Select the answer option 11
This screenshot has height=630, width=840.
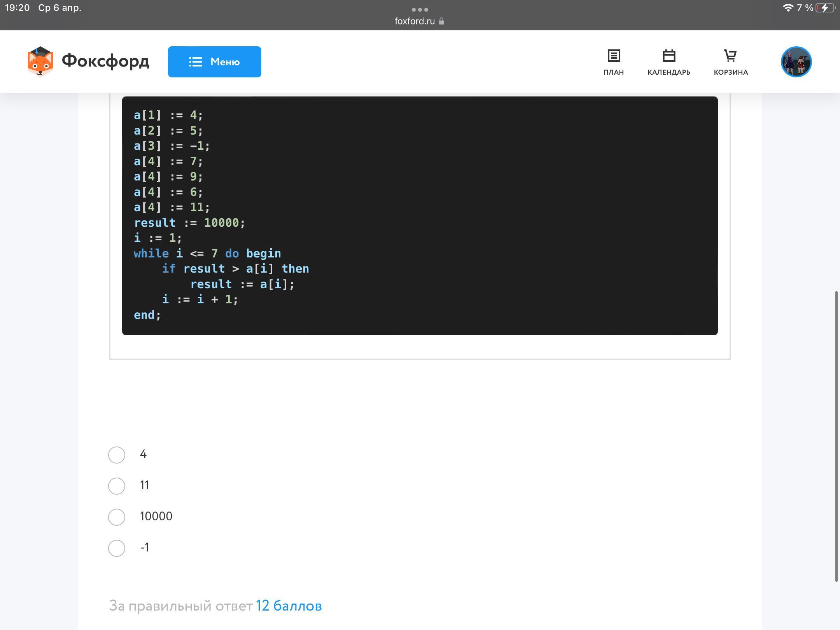coord(117,486)
